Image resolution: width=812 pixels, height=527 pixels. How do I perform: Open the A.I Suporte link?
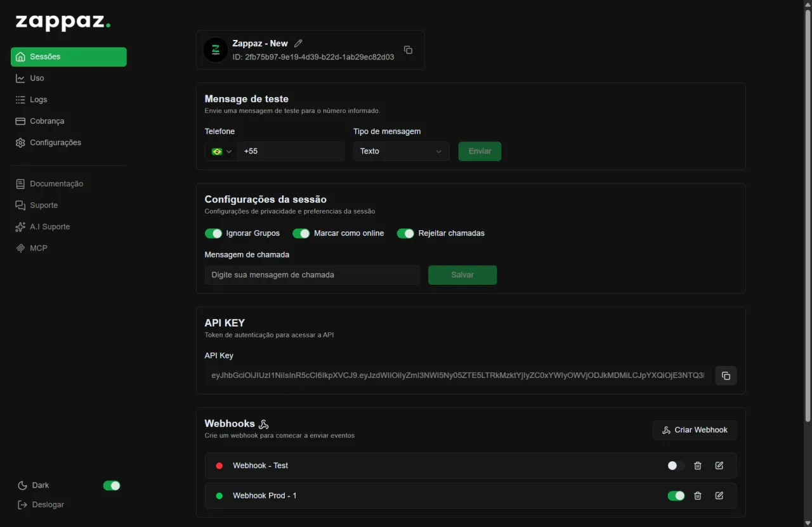(x=69, y=227)
